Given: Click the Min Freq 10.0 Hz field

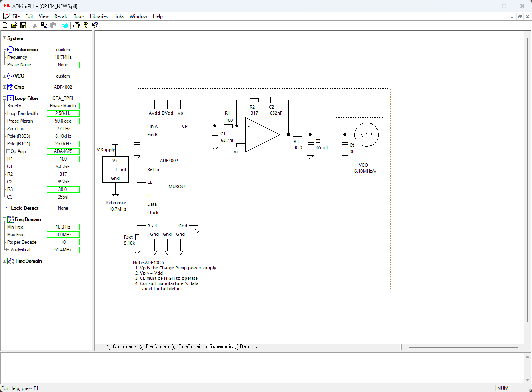Looking at the screenshot, I should pos(63,227).
